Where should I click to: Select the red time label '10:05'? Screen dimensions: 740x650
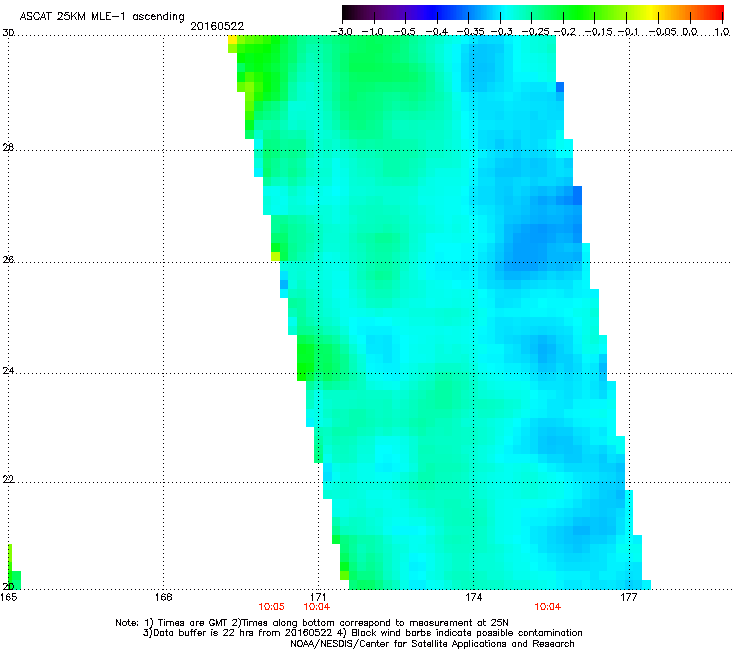point(271,607)
